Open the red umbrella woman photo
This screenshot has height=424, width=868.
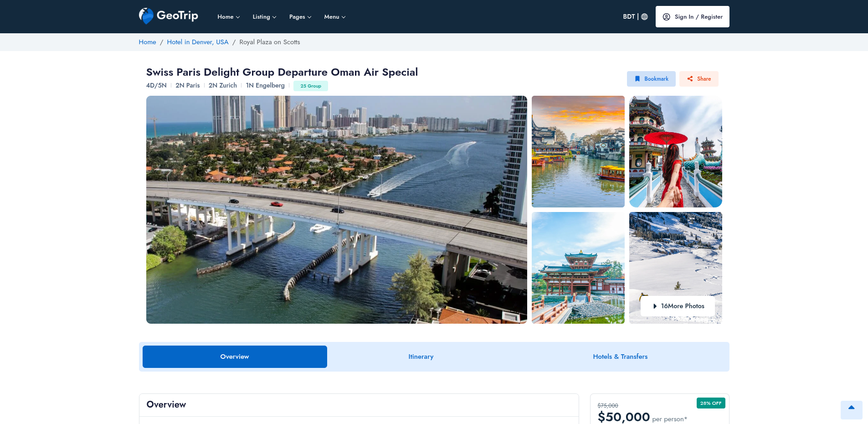pyautogui.click(x=676, y=151)
